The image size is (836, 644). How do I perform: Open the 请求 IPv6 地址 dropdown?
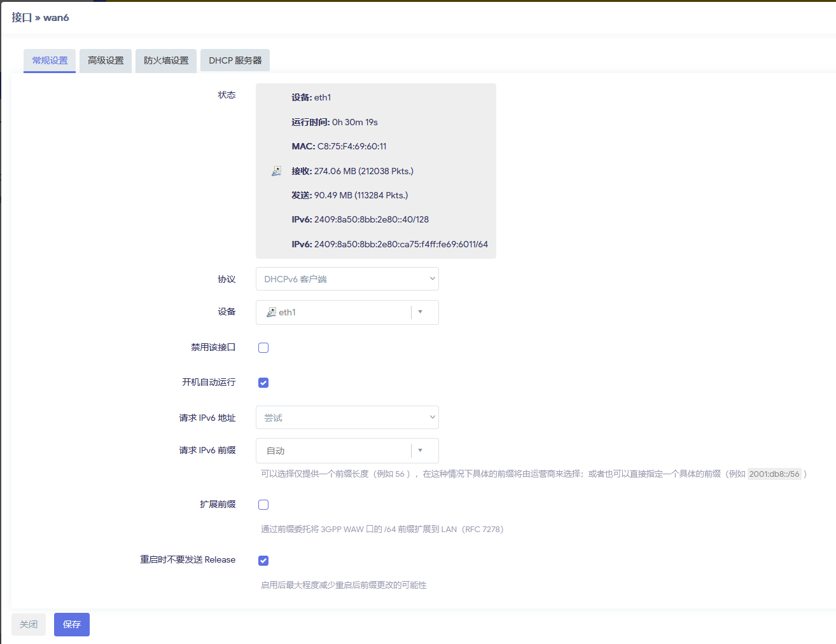click(x=347, y=418)
